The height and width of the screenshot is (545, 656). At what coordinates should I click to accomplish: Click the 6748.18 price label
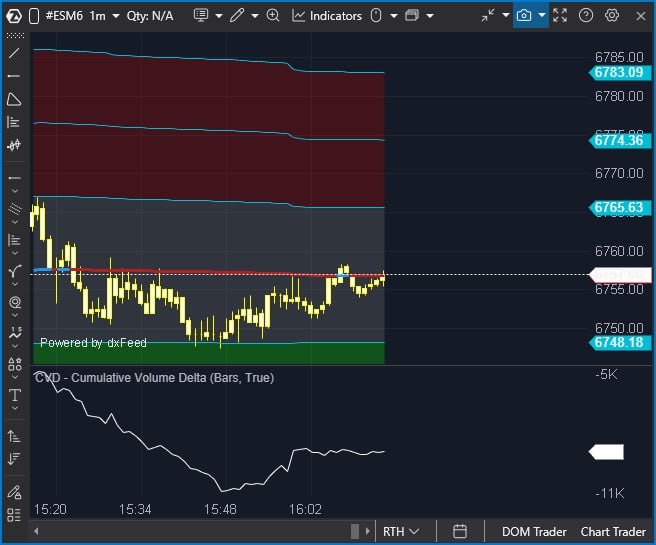coord(620,343)
